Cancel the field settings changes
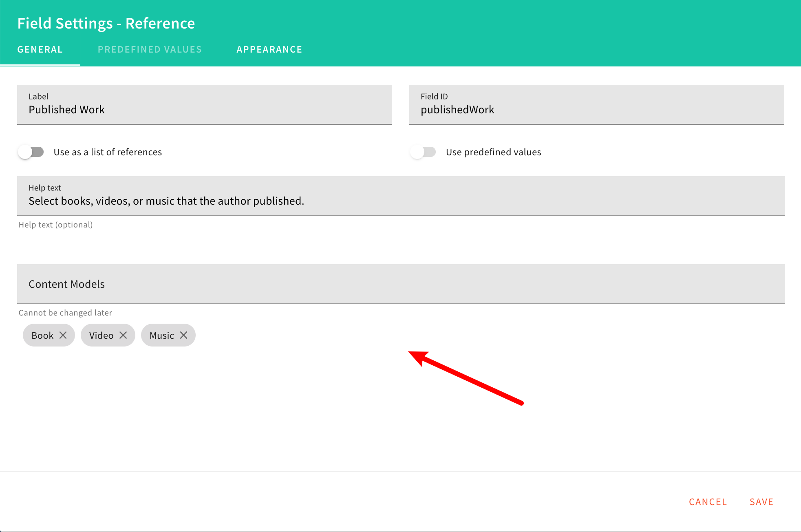 708,501
